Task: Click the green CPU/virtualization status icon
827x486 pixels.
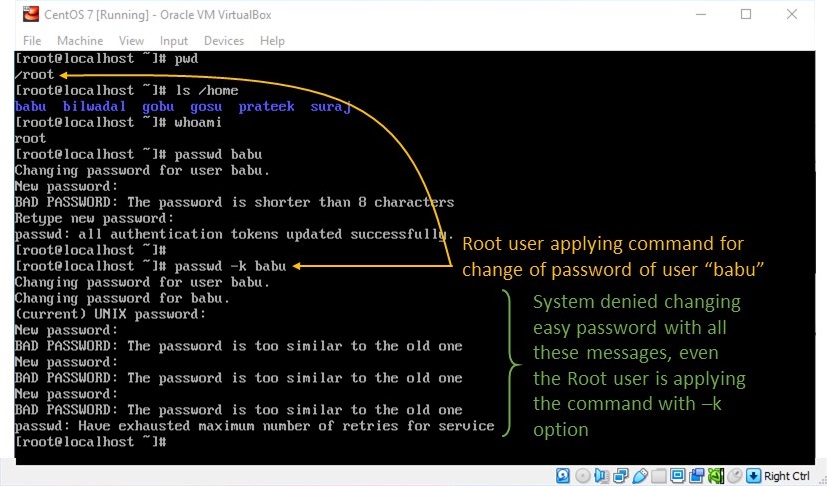Action: click(x=716, y=476)
